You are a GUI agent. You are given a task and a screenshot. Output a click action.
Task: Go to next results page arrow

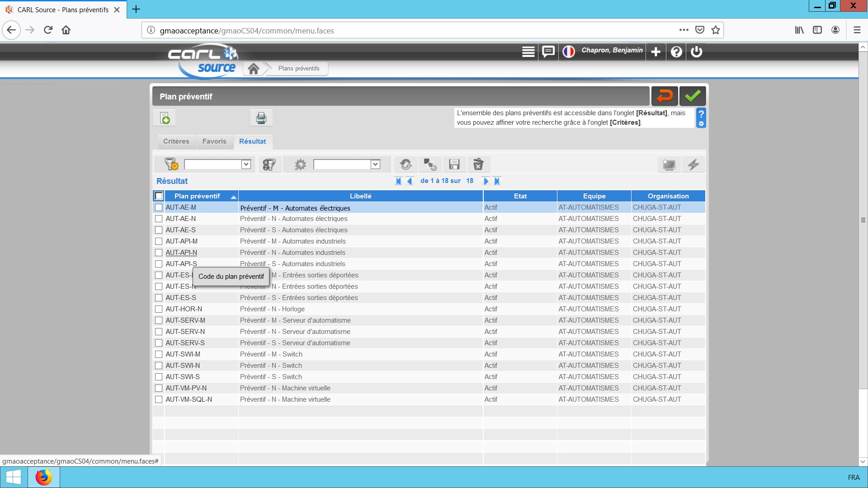pos(486,181)
